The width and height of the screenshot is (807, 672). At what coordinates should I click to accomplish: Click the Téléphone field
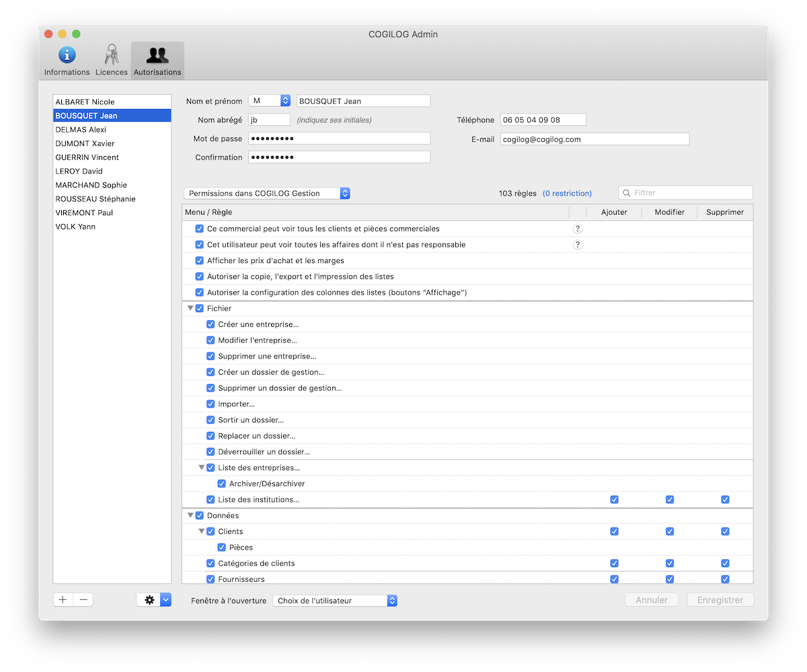tap(543, 120)
